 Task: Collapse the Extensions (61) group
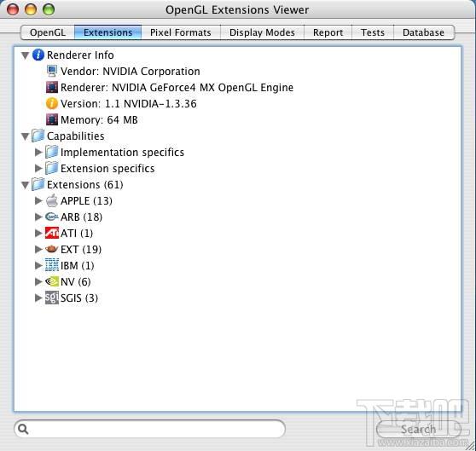coord(26,185)
